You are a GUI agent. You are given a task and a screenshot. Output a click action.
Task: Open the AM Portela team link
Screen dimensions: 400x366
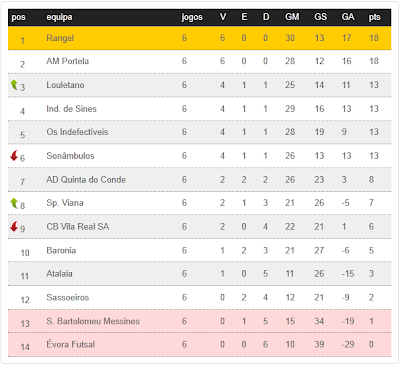68,61
